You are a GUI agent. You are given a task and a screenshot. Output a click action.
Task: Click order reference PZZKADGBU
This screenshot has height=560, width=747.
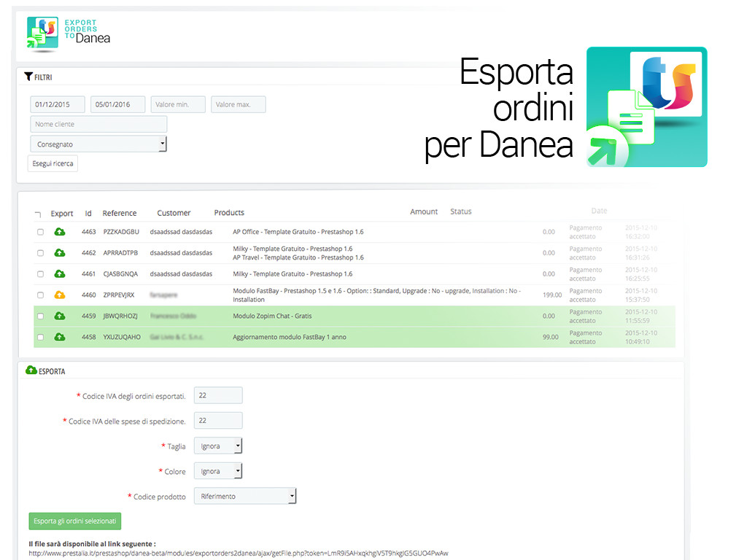click(x=122, y=232)
